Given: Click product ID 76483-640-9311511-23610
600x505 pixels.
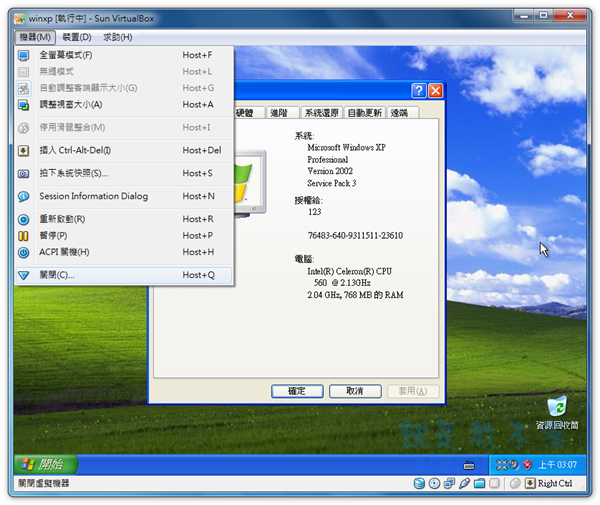Looking at the screenshot, I should (355, 236).
